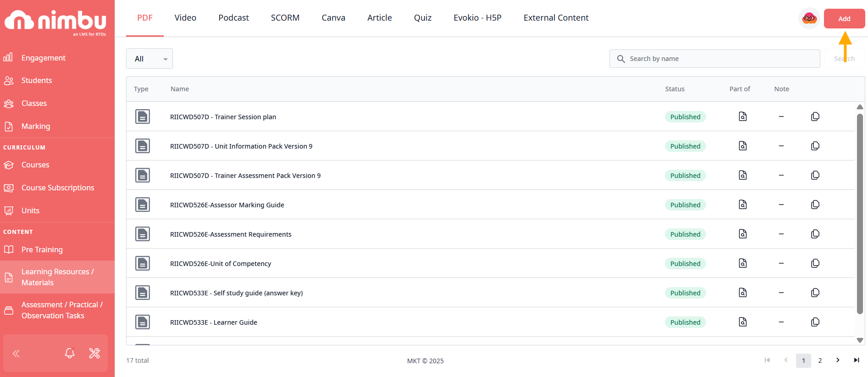Copy the Self study guide (answer key) row

(x=815, y=293)
